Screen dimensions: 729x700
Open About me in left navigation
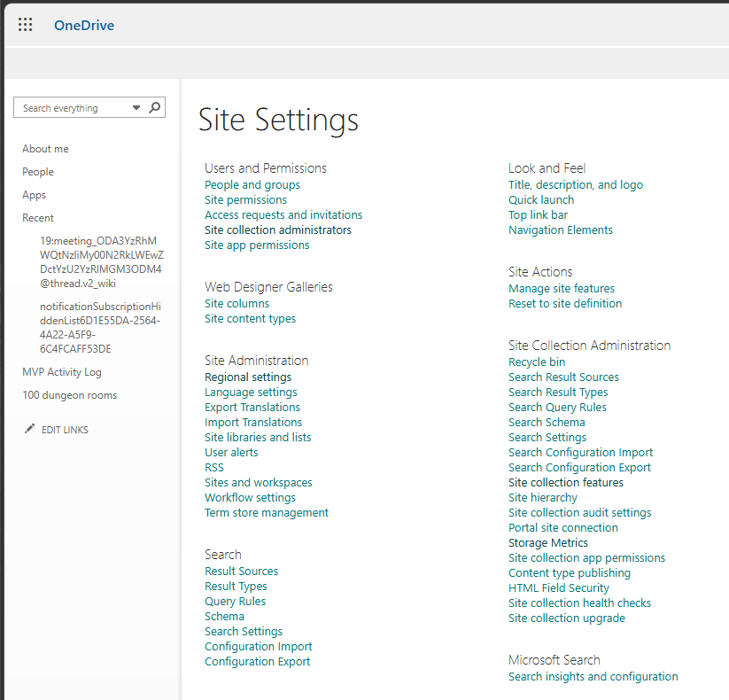[x=45, y=149]
